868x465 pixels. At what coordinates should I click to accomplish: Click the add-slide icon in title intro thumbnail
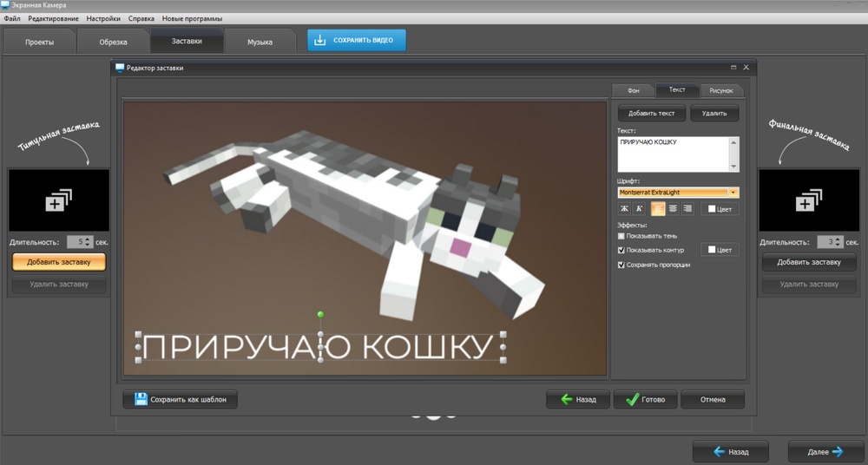tap(59, 200)
